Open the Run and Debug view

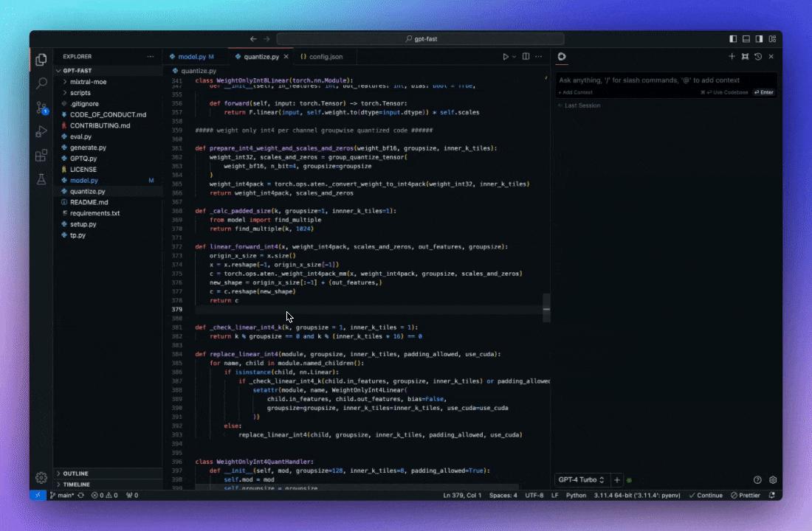[x=41, y=133]
